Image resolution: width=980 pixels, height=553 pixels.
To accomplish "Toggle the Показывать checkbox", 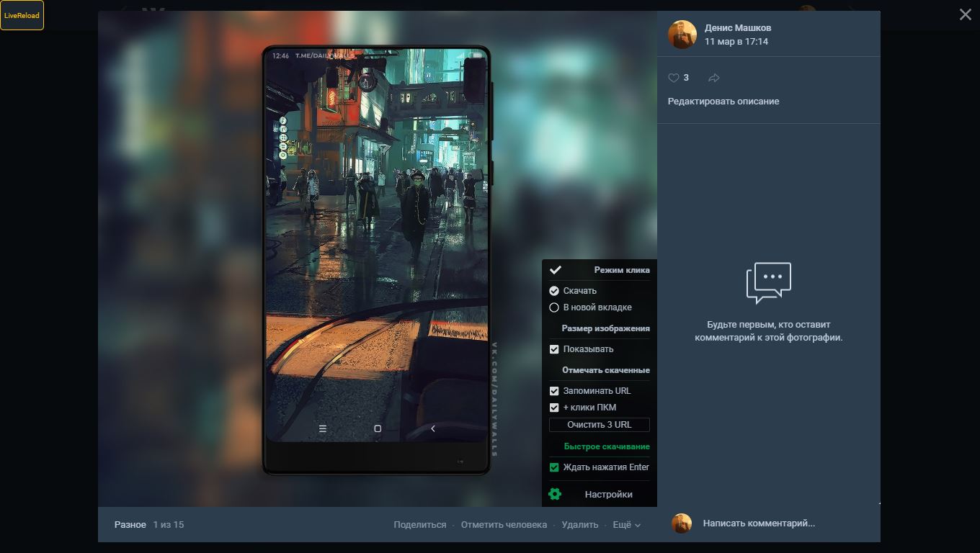I will pyautogui.click(x=554, y=349).
